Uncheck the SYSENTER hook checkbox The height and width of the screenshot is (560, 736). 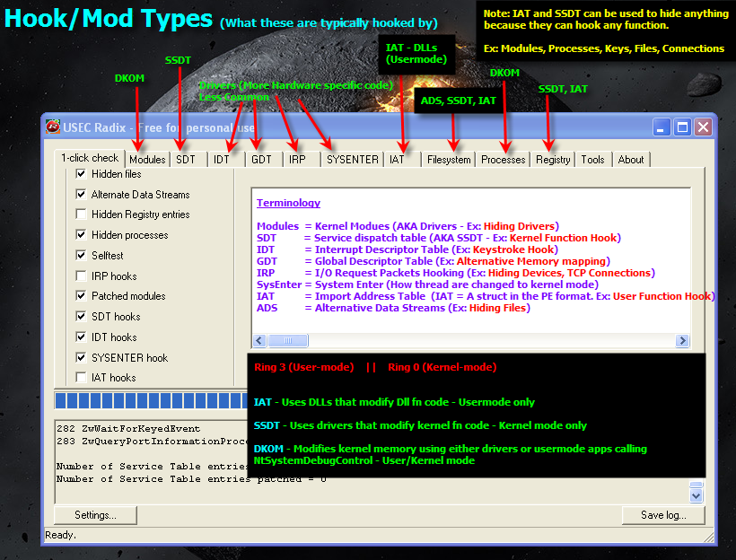(81, 358)
